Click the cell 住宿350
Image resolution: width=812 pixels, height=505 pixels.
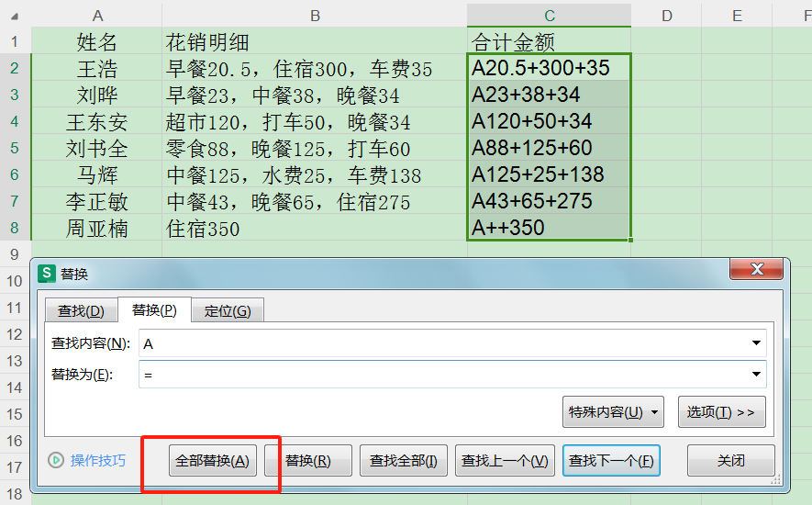tap(315, 228)
